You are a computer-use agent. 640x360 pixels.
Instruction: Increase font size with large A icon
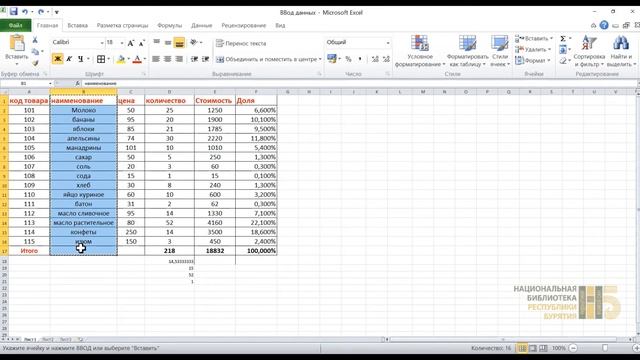tap(131, 43)
